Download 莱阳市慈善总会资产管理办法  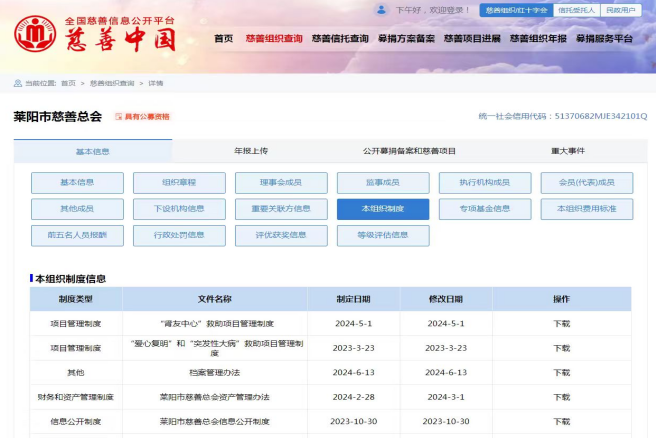coord(561,397)
